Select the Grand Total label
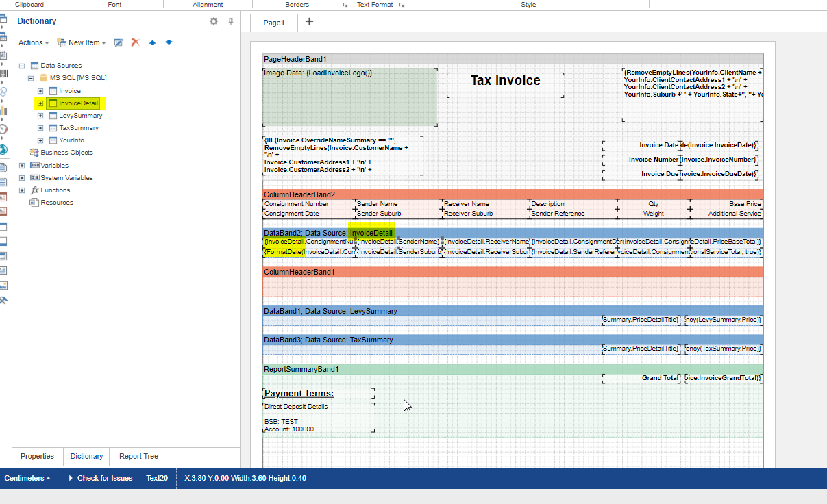Screen dimensions: 827x504 [642, 378]
